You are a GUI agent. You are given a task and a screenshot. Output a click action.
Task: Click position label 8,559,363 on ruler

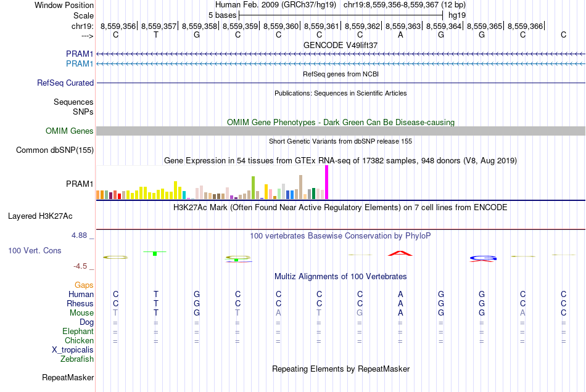[403, 26]
